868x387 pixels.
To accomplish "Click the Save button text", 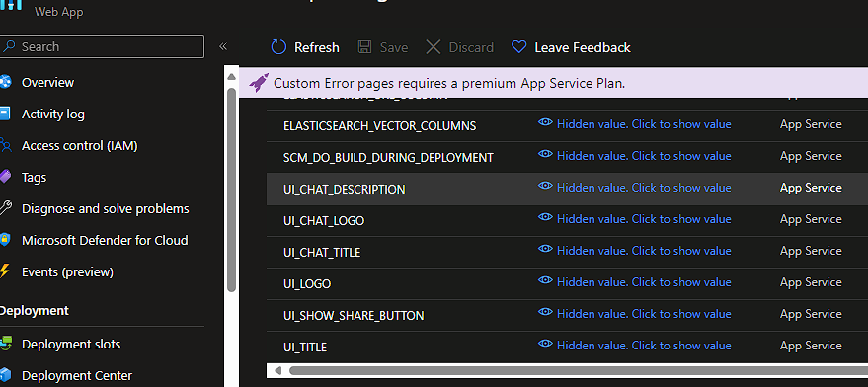I will [394, 47].
